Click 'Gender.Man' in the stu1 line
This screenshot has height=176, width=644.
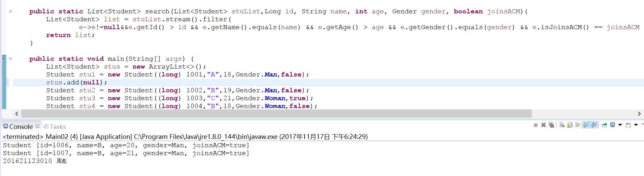coord(256,74)
